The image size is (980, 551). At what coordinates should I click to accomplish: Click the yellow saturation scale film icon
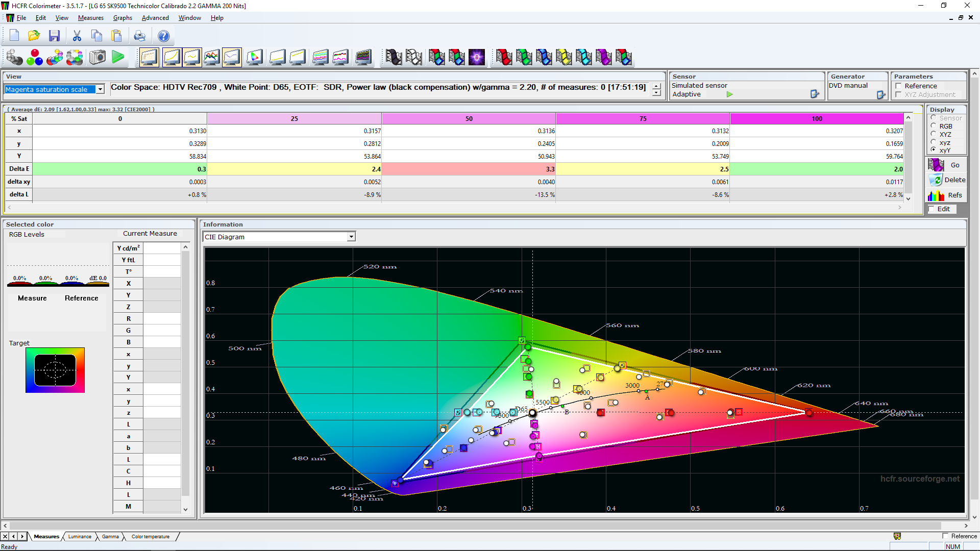[x=563, y=57]
